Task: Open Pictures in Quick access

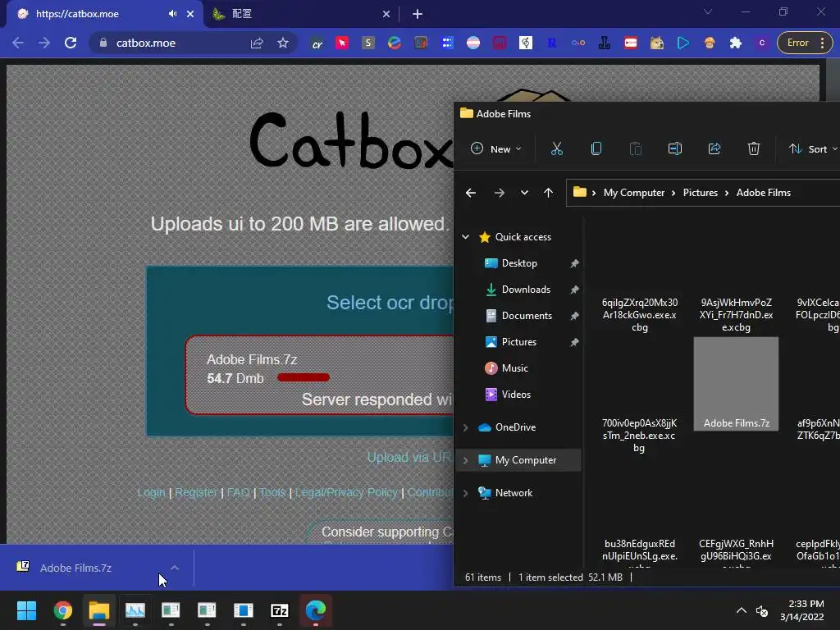Action: (x=518, y=342)
